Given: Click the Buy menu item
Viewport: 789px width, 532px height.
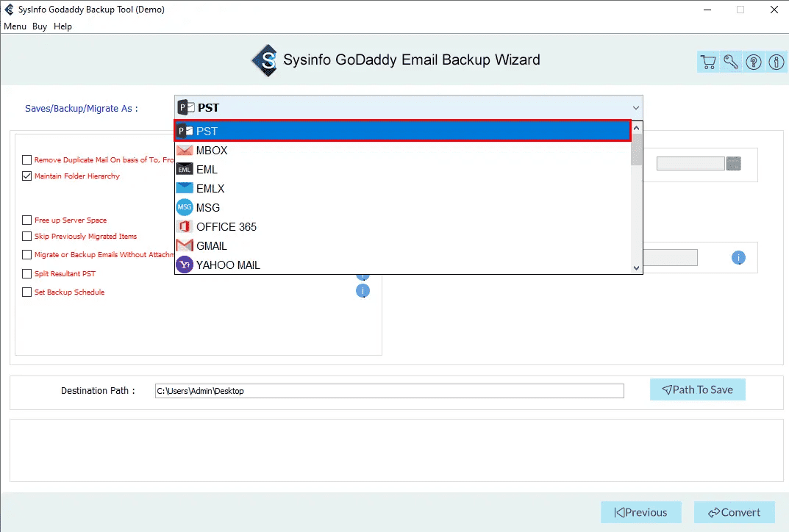Looking at the screenshot, I should pyautogui.click(x=39, y=26).
